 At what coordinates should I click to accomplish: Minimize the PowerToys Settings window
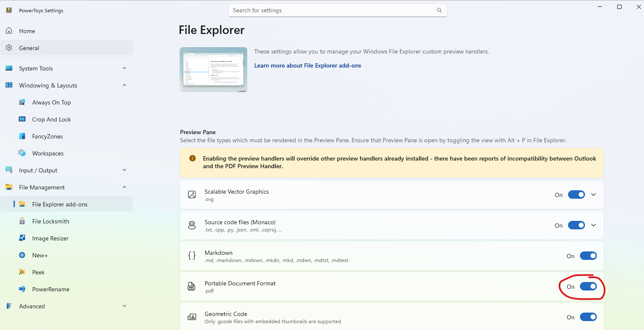600,7
